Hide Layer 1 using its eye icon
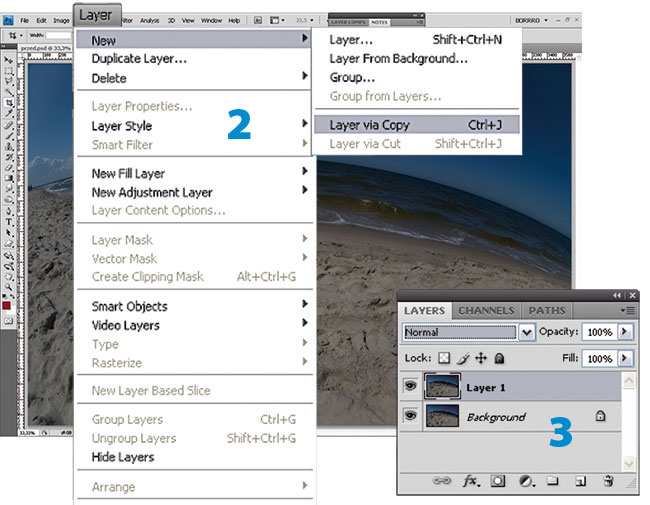Screen dimensions: 650x505 (x=411, y=386)
